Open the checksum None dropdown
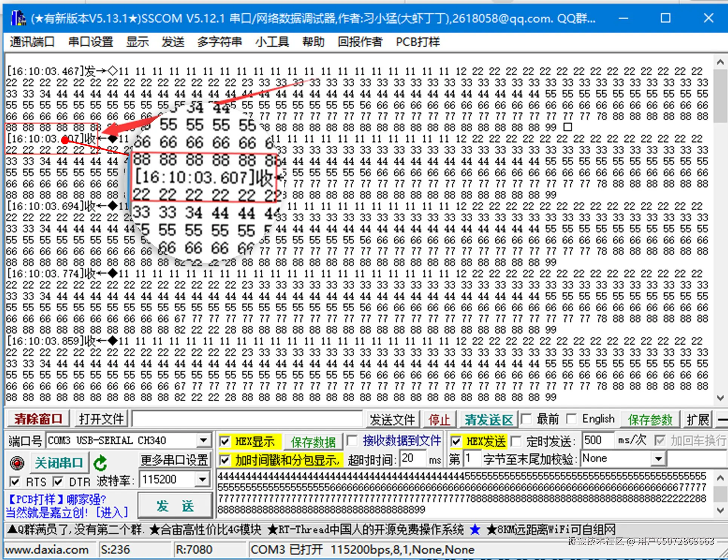The image size is (728, 560). 658,459
